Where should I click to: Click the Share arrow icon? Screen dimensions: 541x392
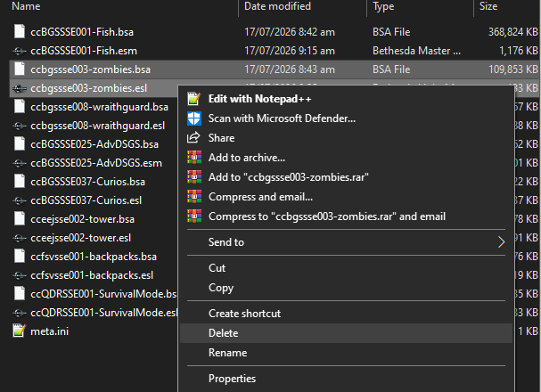[193, 138]
